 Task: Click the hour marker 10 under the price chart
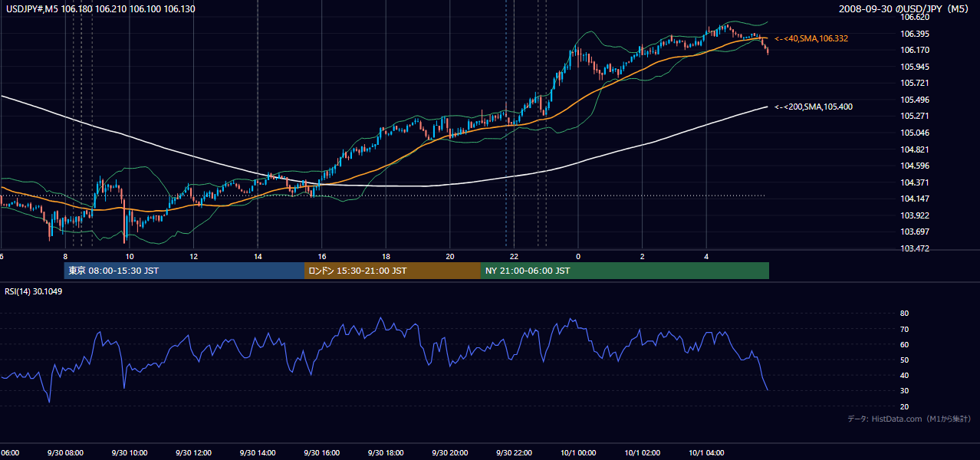(130, 257)
